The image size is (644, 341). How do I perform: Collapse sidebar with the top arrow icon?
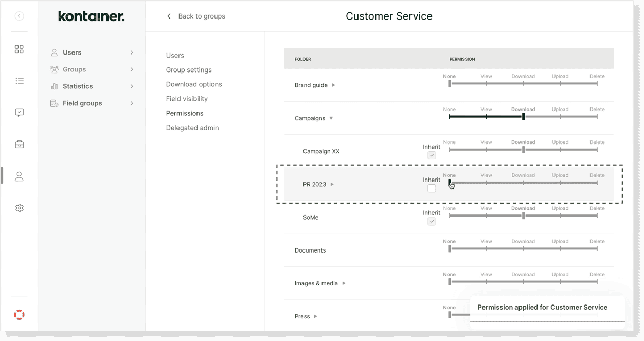(x=19, y=16)
